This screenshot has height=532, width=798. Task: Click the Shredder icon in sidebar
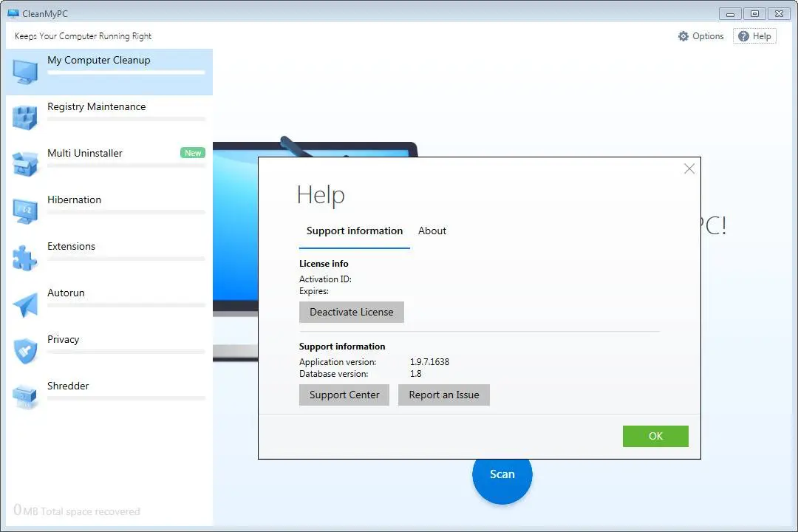[x=25, y=397]
